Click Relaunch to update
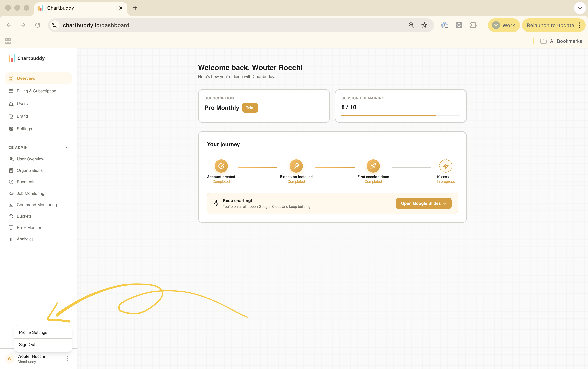Screen dimensions: 588x369 (550, 25)
